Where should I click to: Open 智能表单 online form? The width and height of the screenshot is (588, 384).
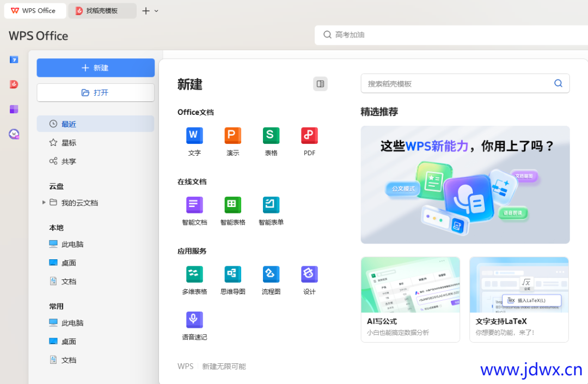(271, 211)
